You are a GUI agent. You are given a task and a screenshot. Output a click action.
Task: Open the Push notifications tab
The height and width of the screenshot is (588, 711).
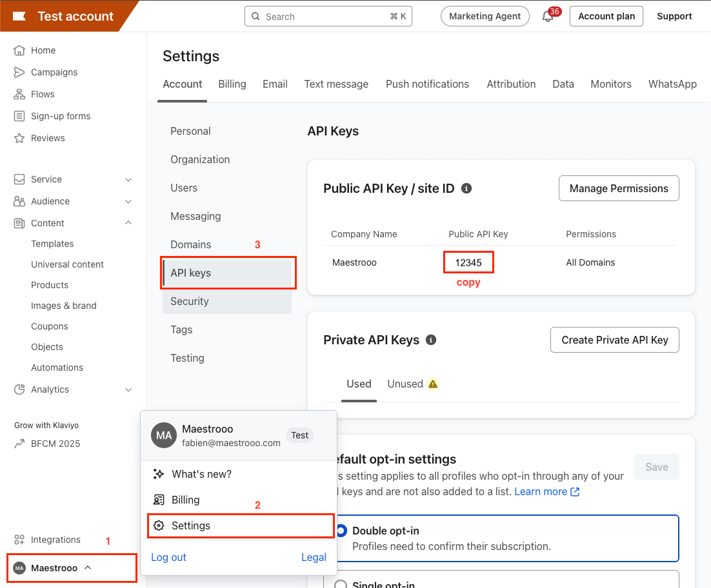(x=427, y=84)
